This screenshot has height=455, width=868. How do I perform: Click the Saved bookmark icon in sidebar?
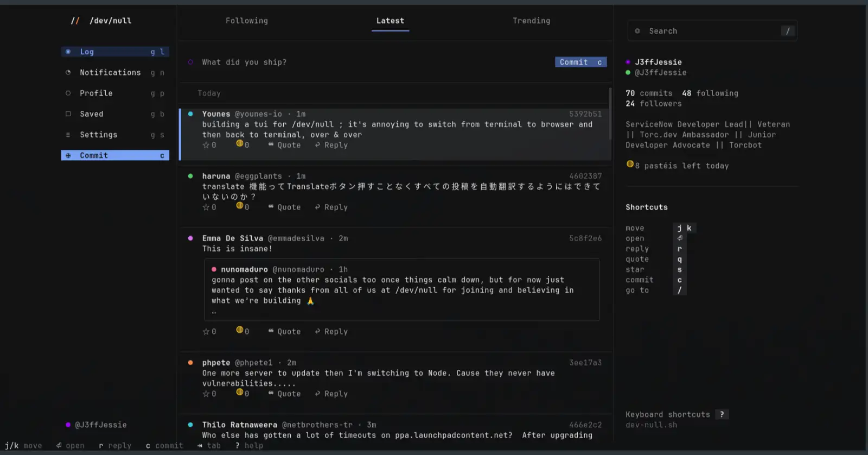pyautogui.click(x=68, y=114)
